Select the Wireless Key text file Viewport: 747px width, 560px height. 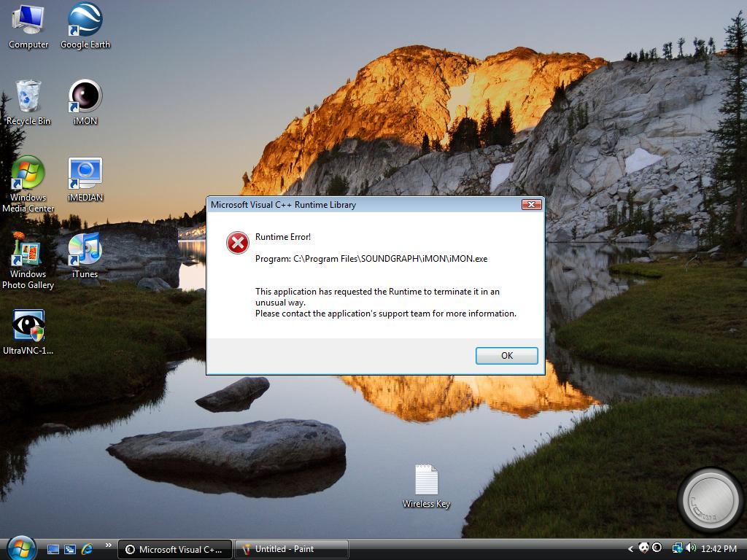coord(426,486)
